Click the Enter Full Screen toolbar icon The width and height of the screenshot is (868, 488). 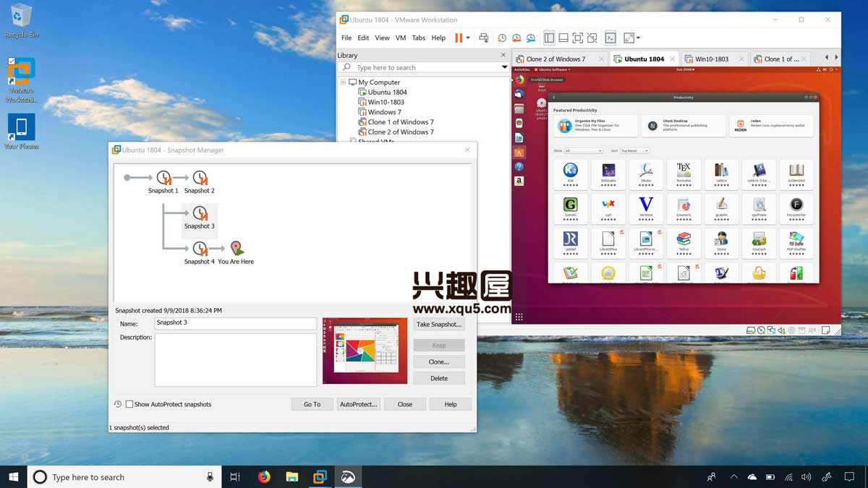click(x=578, y=38)
